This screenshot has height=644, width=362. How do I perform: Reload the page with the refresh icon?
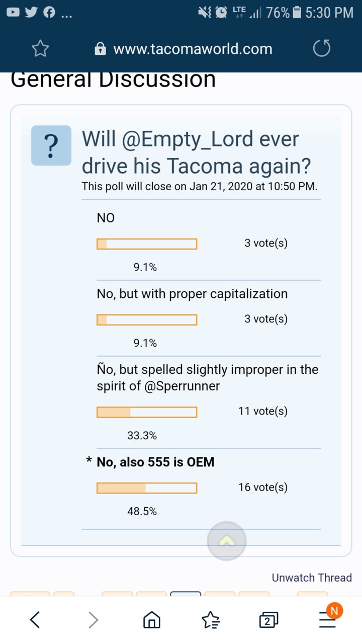pyautogui.click(x=322, y=49)
